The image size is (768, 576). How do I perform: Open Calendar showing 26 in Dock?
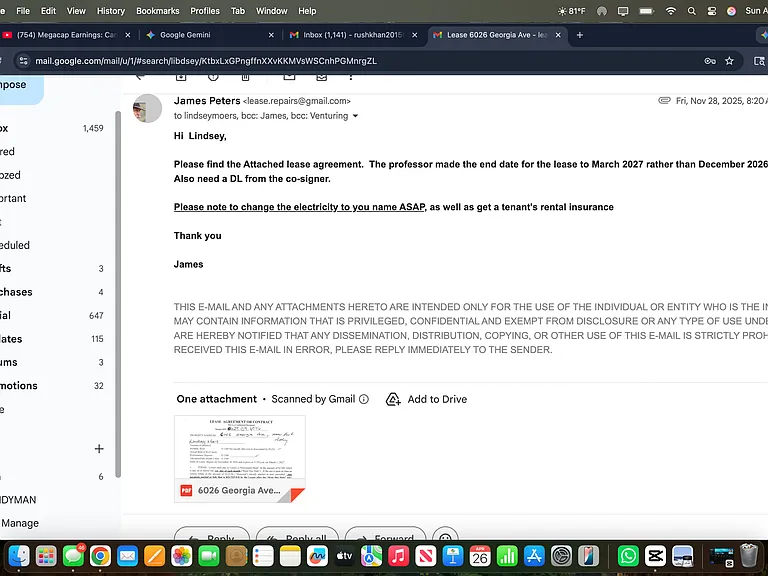(480, 556)
